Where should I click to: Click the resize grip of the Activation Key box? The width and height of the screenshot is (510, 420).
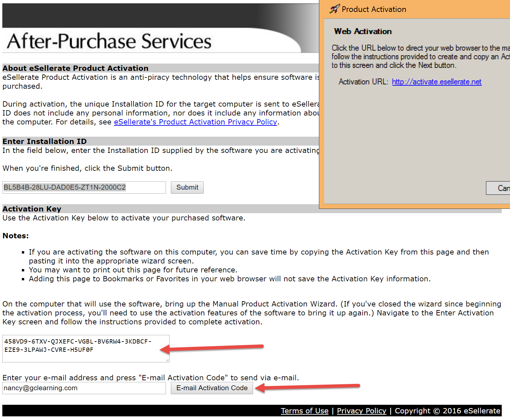[167, 360]
